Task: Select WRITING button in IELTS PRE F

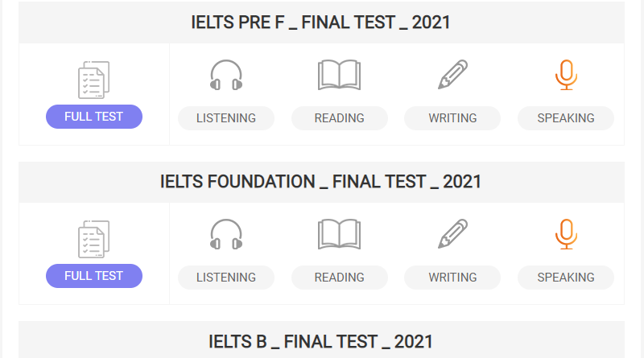Action: point(452,118)
